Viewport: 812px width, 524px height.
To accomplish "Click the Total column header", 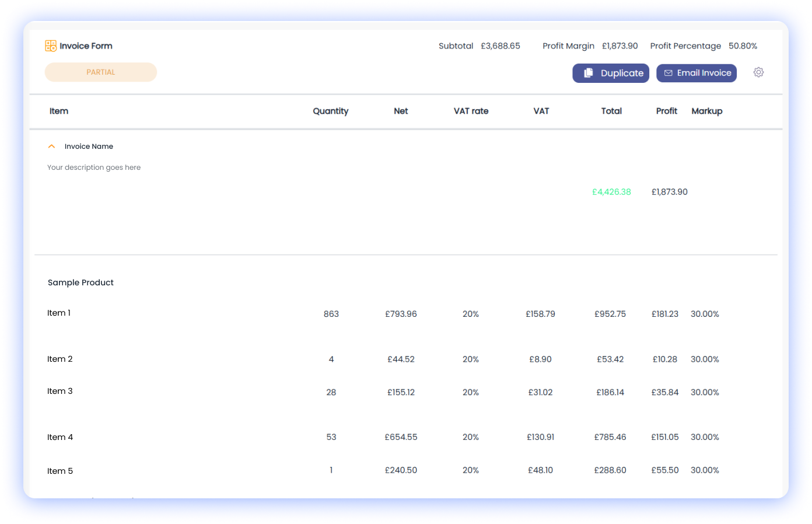I will point(611,111).
